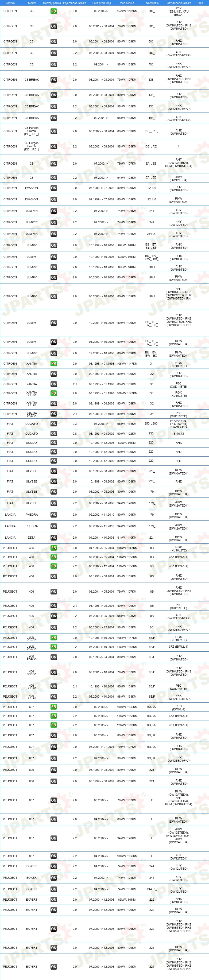Image resolution: width=209 pixels, height=980 pixels.
Task: Click '01.2002 -> 10.2006' production years
Action: pos(101,342)
